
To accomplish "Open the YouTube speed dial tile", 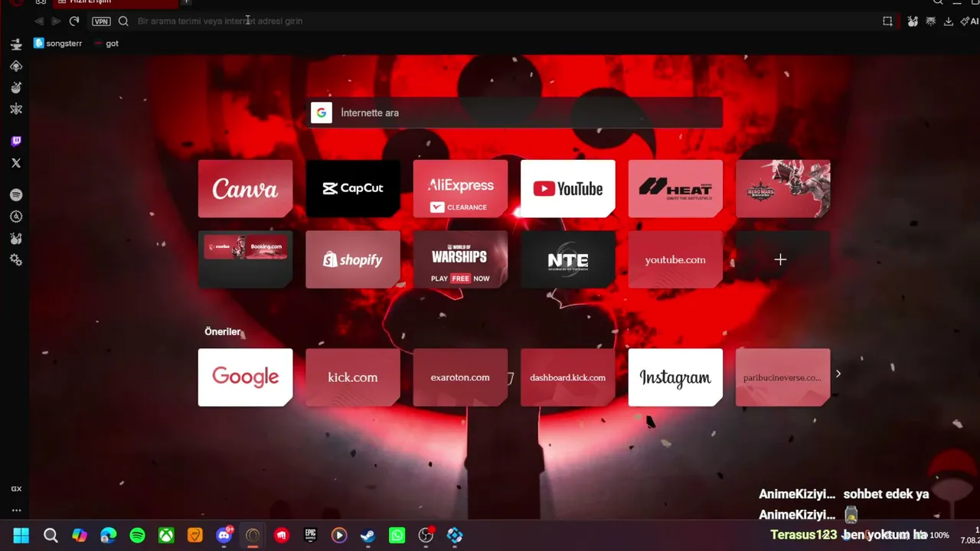I will click(x=568, y=189).
